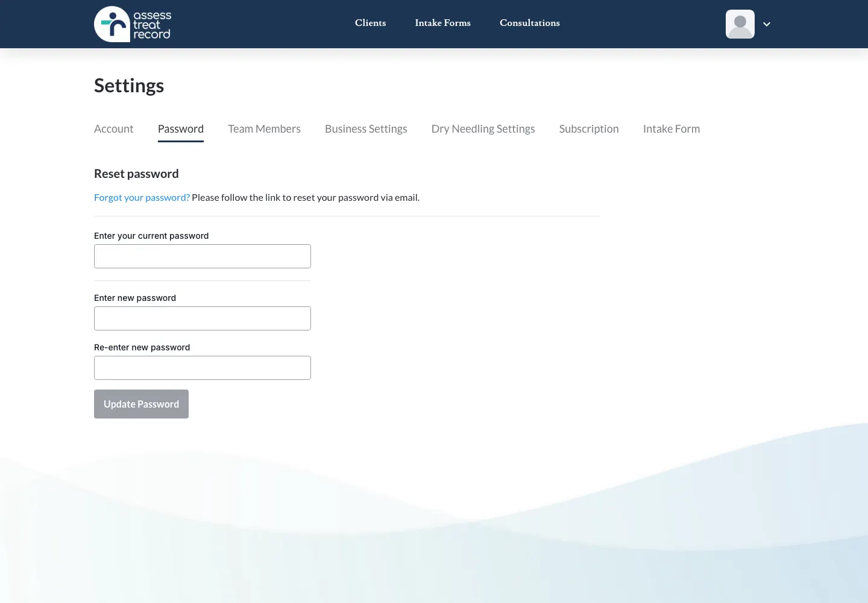Focus the current password field
The width and height of the screenshot is (868, 603).
click(x=203, y=256)
